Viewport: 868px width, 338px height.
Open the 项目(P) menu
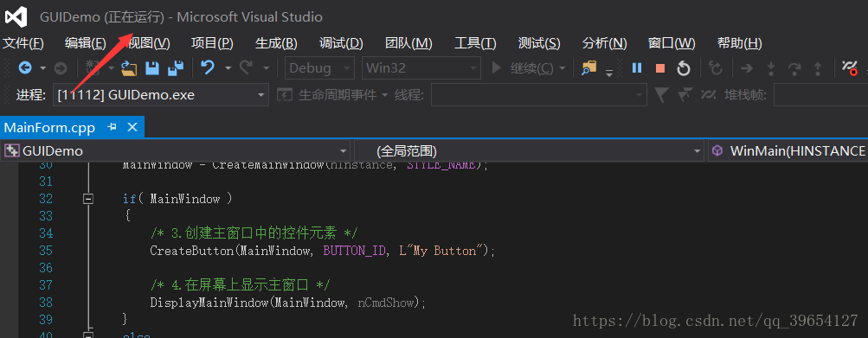point(212,43)
